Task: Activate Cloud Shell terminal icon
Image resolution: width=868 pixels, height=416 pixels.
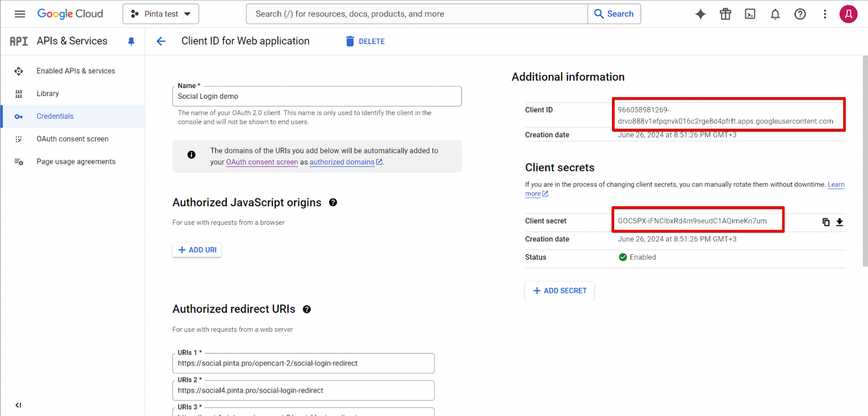Action: coord(750,14)
